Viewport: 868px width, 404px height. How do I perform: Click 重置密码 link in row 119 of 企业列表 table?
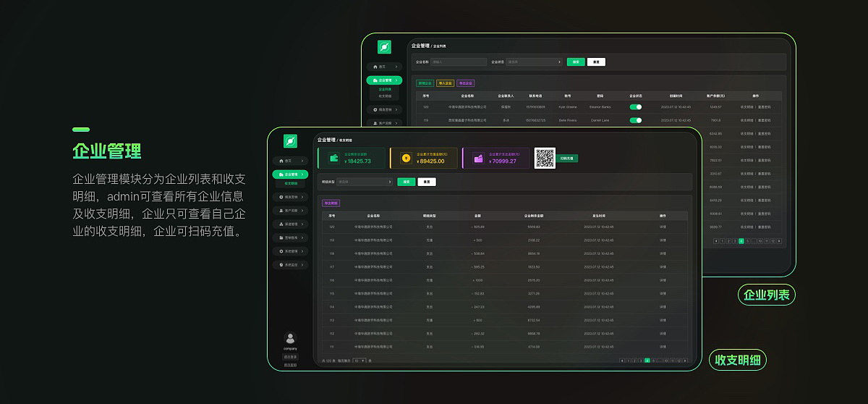[765, 120]
